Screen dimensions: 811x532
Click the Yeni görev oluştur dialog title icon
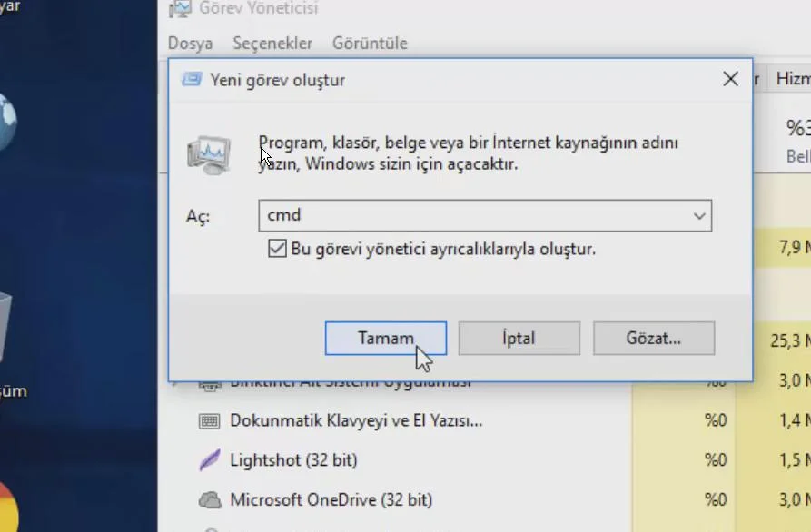[192, 80]
